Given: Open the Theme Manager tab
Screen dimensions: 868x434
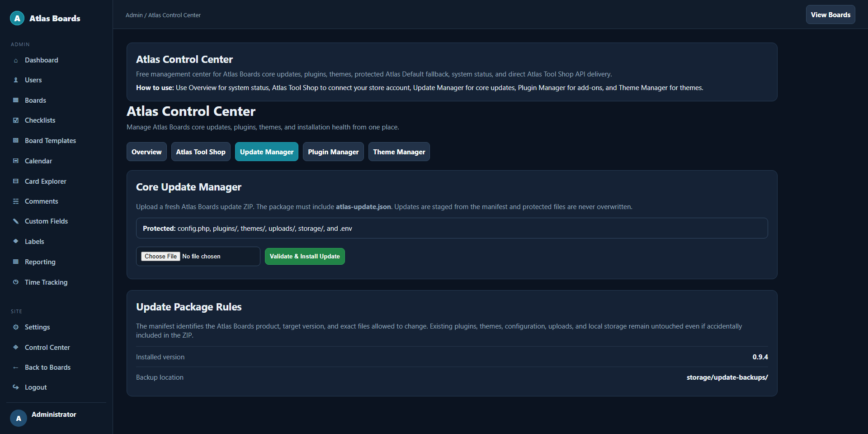Looking at the screenshot, I should point(399,152).
